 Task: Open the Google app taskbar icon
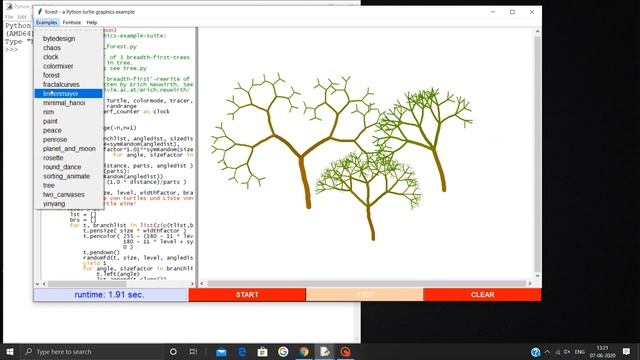[x=283, y=351]
